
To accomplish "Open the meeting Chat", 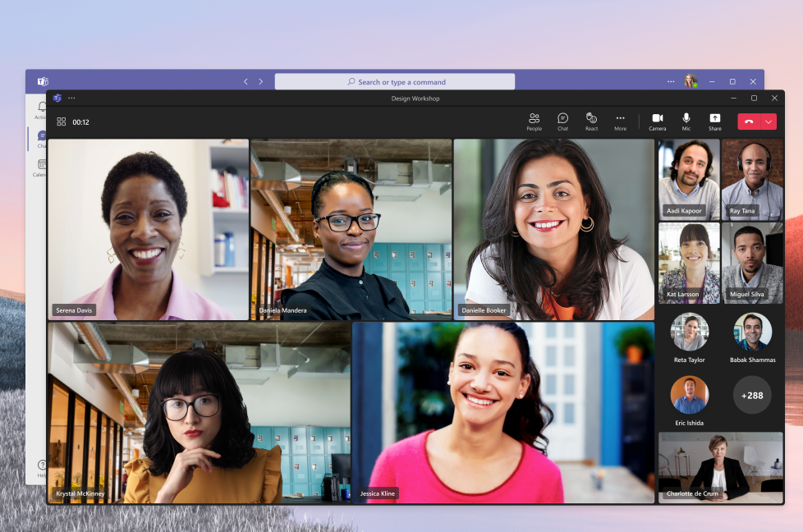I will tap(562, 122).
